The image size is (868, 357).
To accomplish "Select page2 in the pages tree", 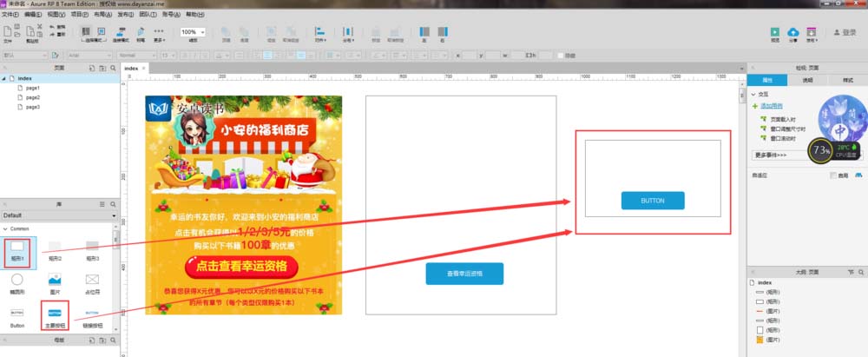I will click(33, 97).
